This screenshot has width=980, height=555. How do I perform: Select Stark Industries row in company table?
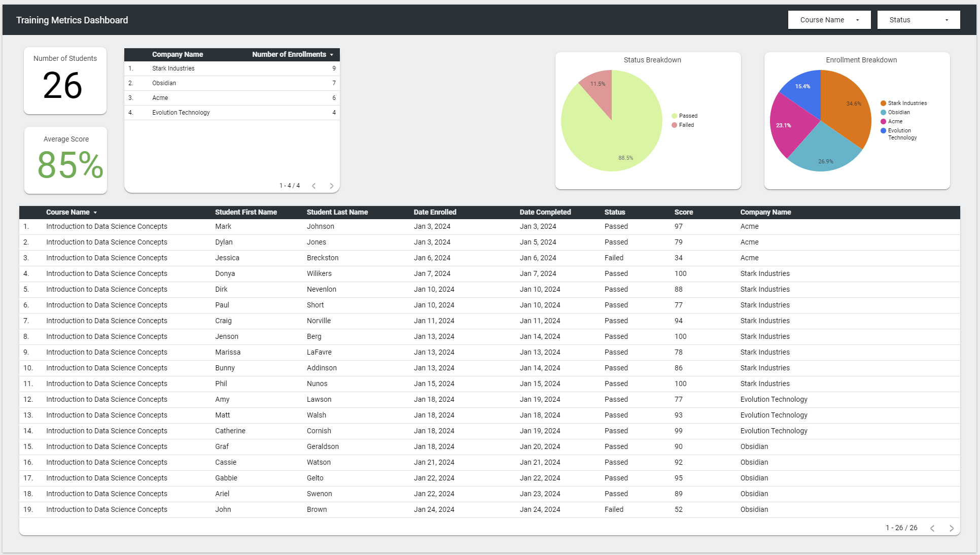tap(173, 68)
